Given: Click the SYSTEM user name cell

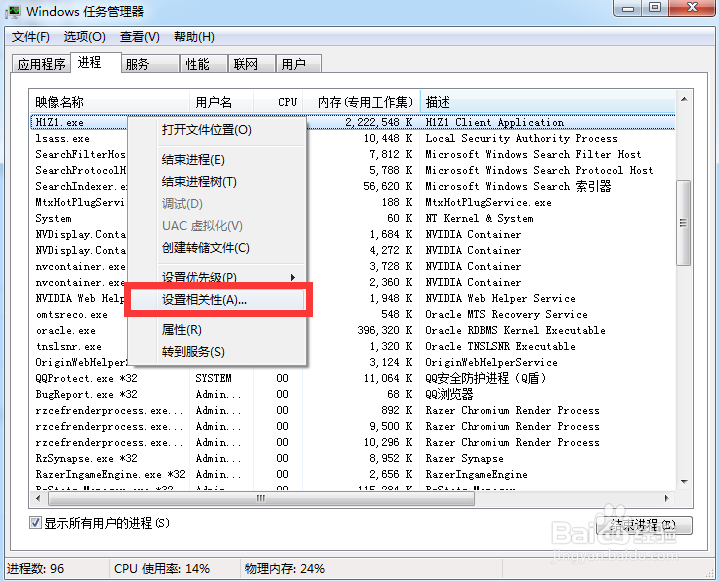Looking at the screenshot, I should coord(213,378).
